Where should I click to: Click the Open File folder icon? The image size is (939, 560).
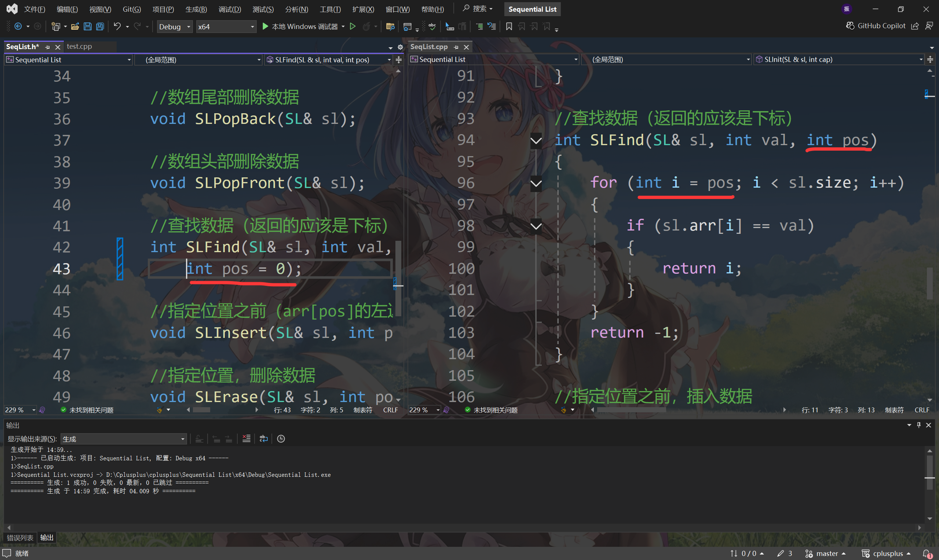point(75,26)
